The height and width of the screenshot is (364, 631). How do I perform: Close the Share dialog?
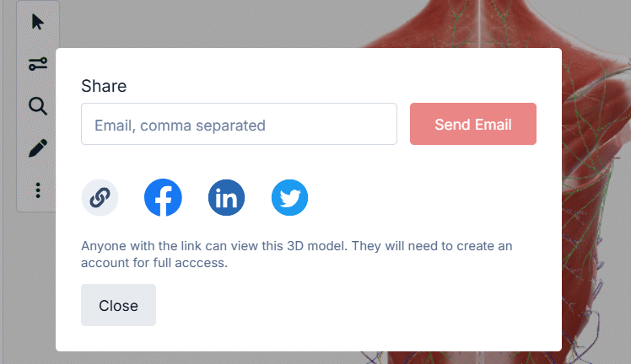coord(118,305)
